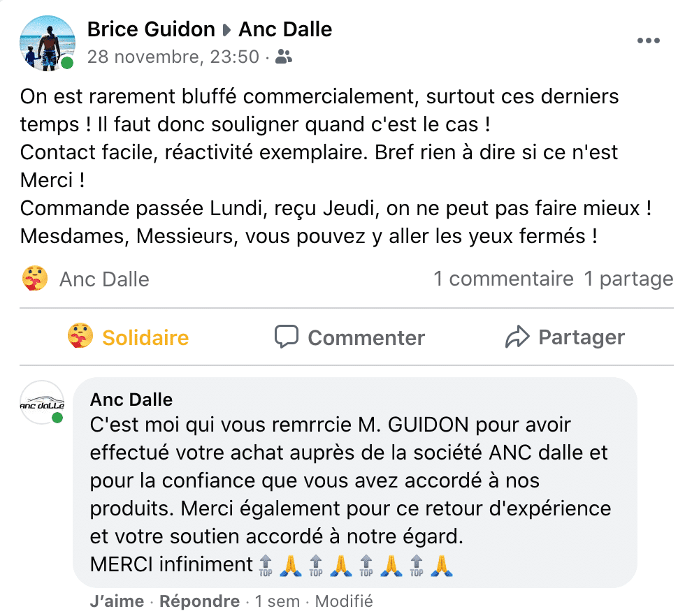Click the speech bubble Commenter icon
Image resolution: width=685 pixels, height=616 pixels.
coord(287,337)
